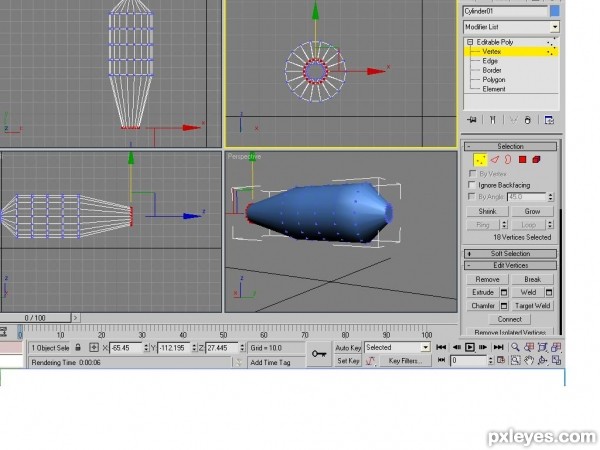This screenshot has width=600, height=450.
Task: Click the Remove vertices button
Action: click(x=487, y=279)
